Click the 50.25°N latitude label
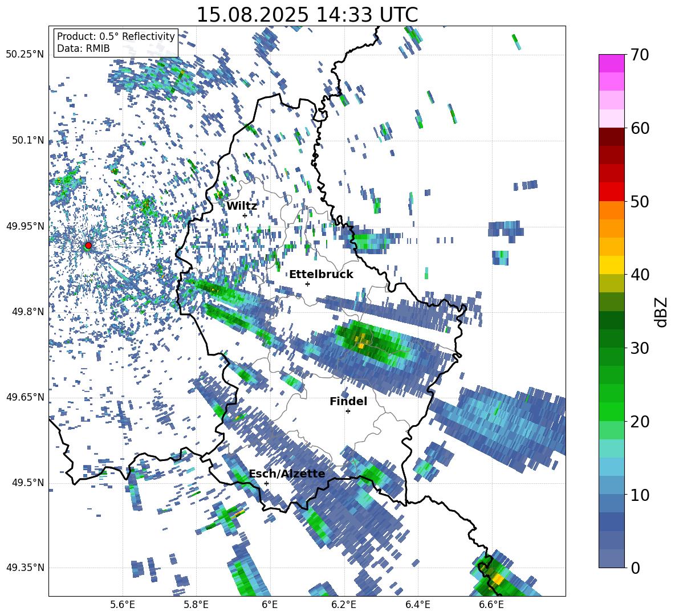Screen dimensions: 675x616 pos(25,55)
